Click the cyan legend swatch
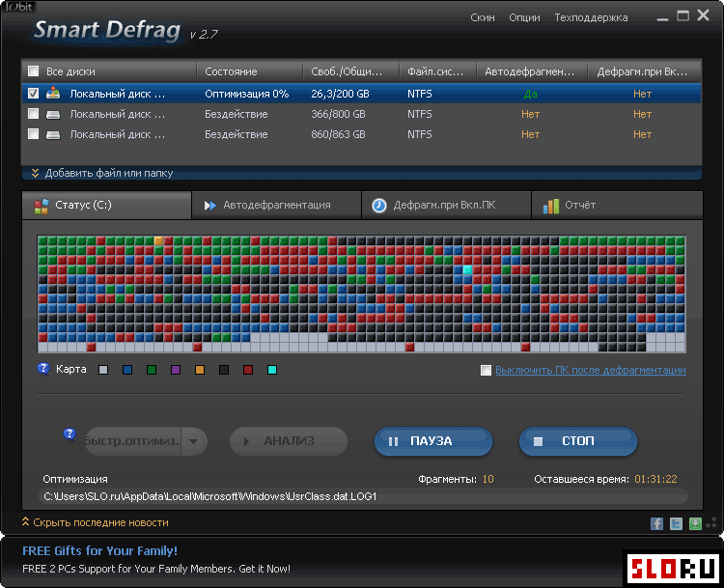Viewport: 724px width, 588px height. [x=272, y=370]
